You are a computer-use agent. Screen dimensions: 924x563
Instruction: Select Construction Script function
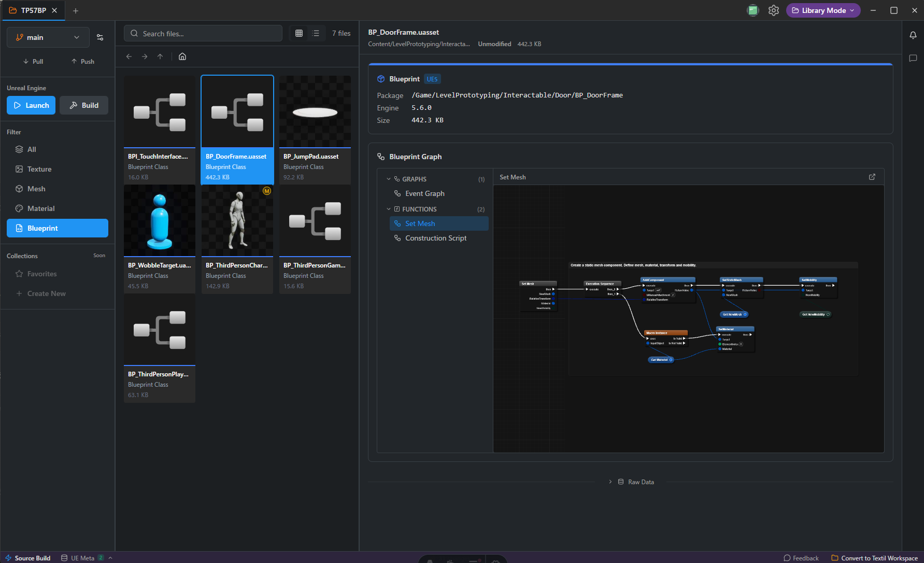click(435, 238)
